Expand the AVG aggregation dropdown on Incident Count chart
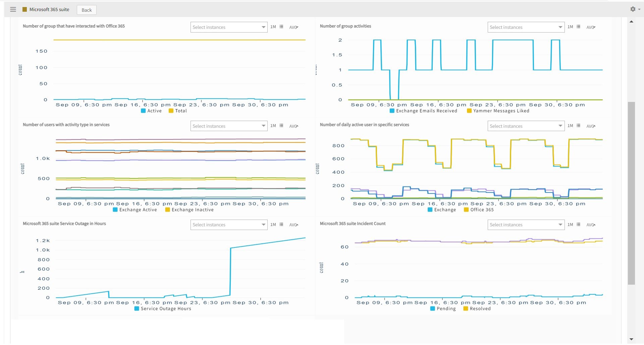644x345 pixels. tap(591, 225)
